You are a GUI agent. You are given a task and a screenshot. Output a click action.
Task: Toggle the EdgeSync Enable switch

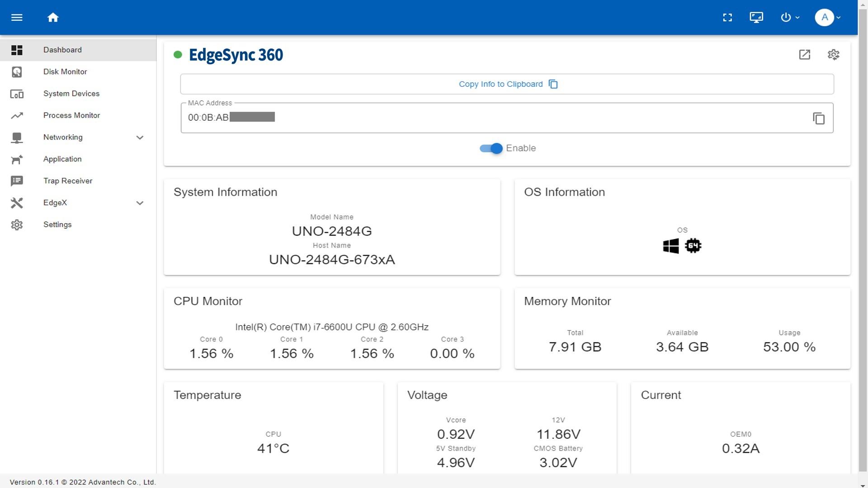491,148
